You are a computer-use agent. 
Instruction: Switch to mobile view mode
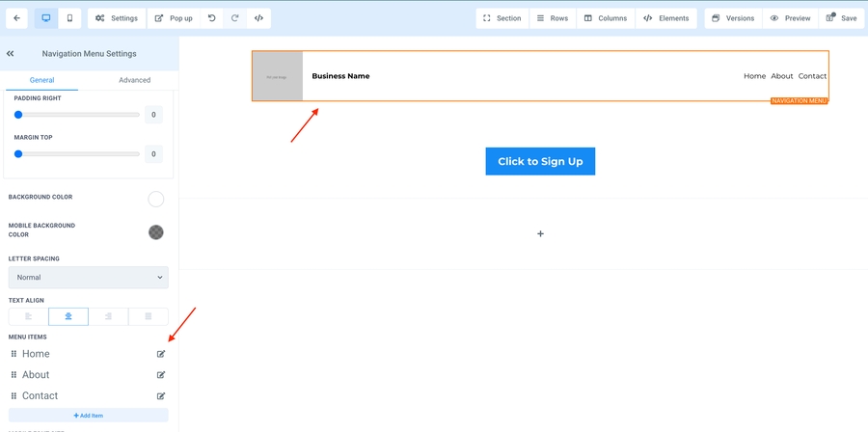pyautogui.click(x=69, y=18)
